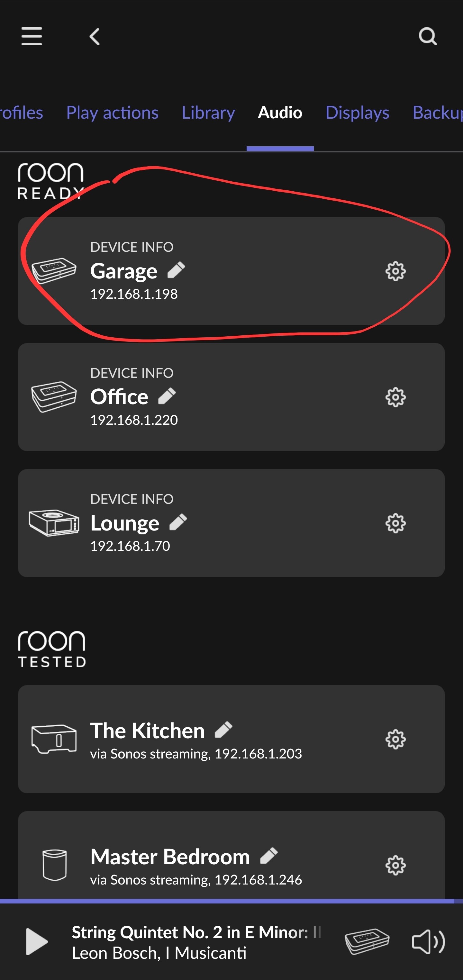This screenshot has width=463, height=980.
Task: Open the hamburger navigation menu
Action: 32,37
